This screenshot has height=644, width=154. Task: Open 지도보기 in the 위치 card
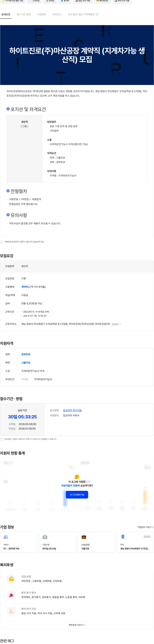pos(147,536)
